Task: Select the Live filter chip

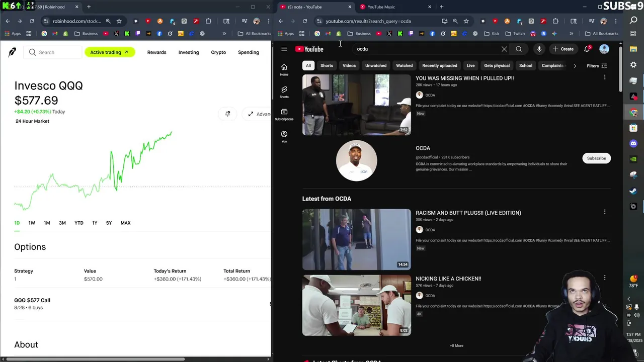Action: [x=470, y=66]
